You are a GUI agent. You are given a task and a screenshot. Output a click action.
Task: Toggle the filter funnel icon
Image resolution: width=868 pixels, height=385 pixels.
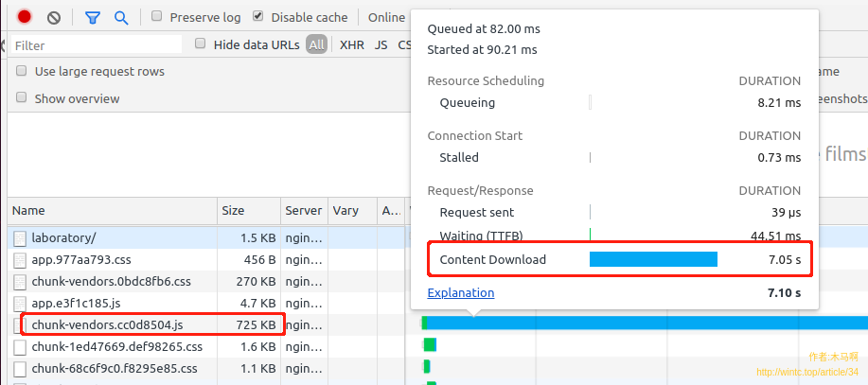click(92, 17)
